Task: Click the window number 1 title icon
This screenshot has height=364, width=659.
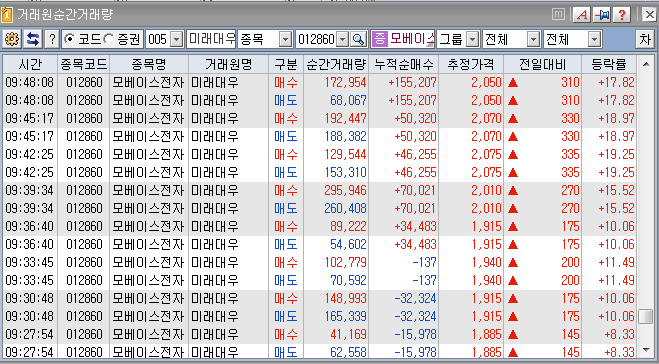Action: point(6,15)
